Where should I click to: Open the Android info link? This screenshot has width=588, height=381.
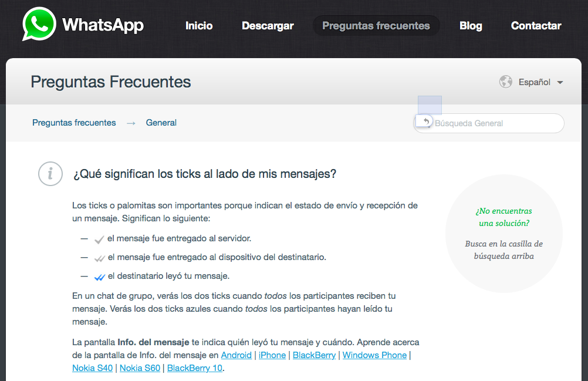[236, 355]
